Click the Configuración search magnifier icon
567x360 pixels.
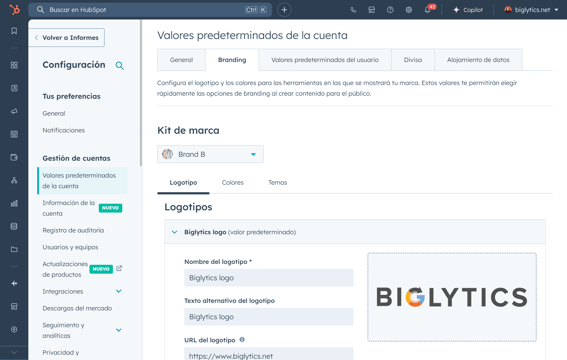[120, 66]
